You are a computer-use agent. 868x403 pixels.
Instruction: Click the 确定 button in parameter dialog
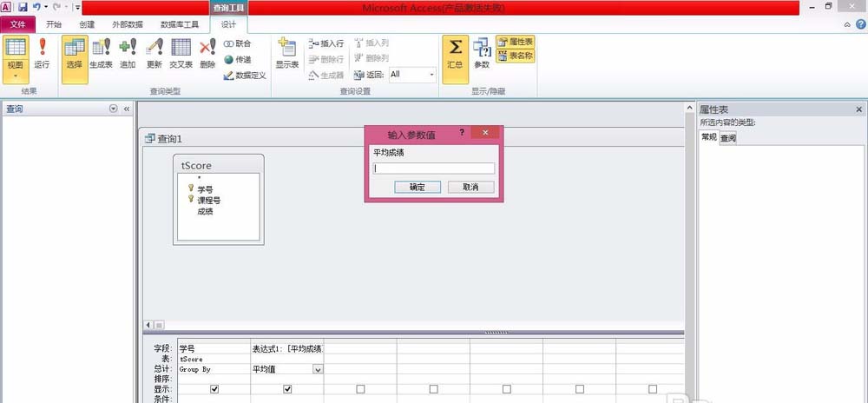(417, 187)
